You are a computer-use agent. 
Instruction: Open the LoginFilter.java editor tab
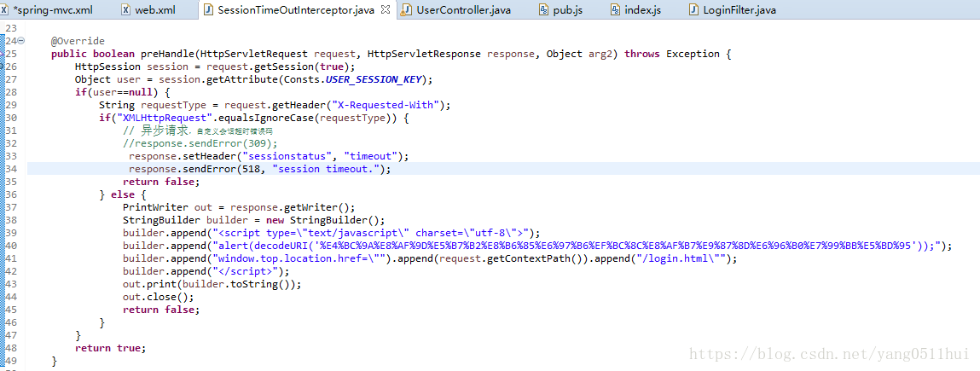click(739, 10)
